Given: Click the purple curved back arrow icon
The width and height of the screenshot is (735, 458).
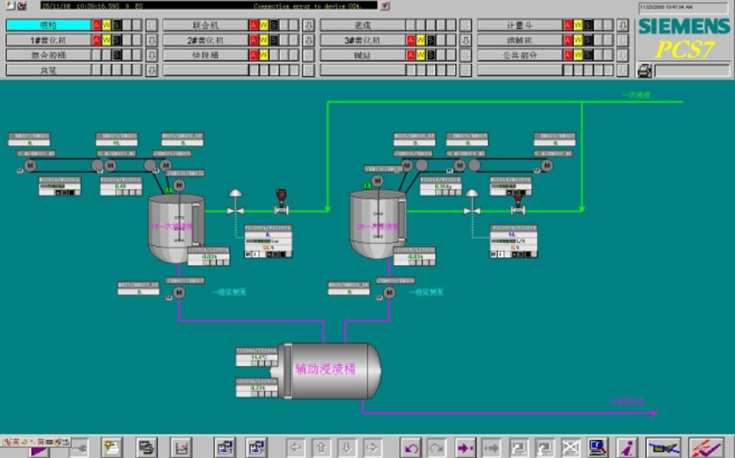Looking at the screenshot, I should (x=411, y=446).
